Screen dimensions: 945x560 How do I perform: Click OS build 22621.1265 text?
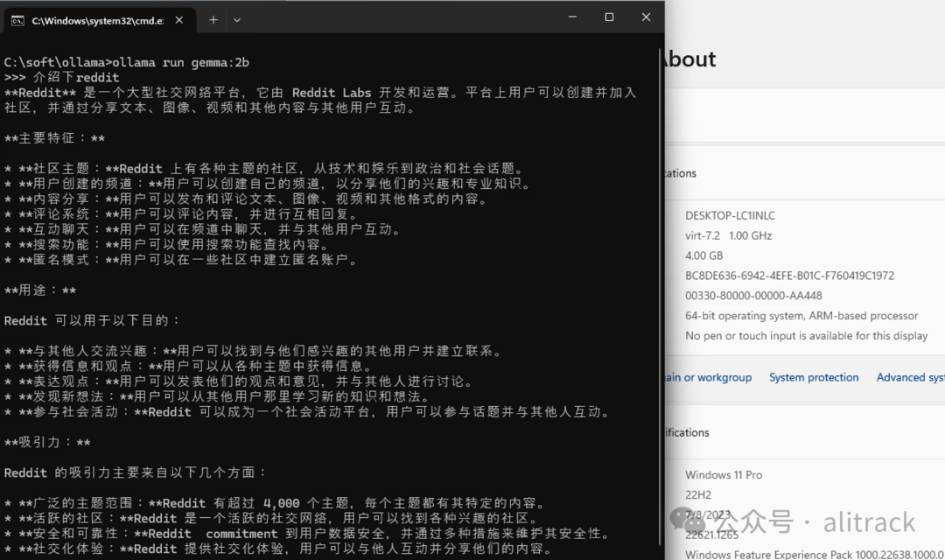711,535
